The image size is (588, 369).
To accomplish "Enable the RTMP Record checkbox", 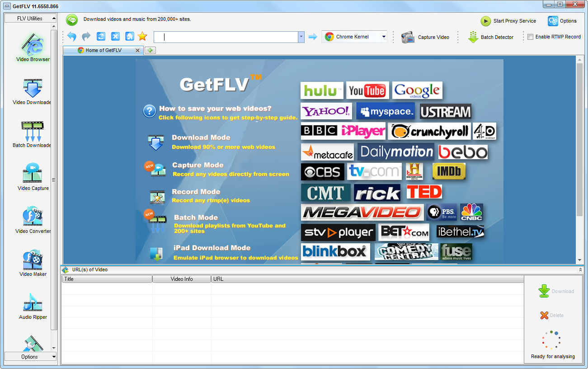I will [x=531, y=37].
